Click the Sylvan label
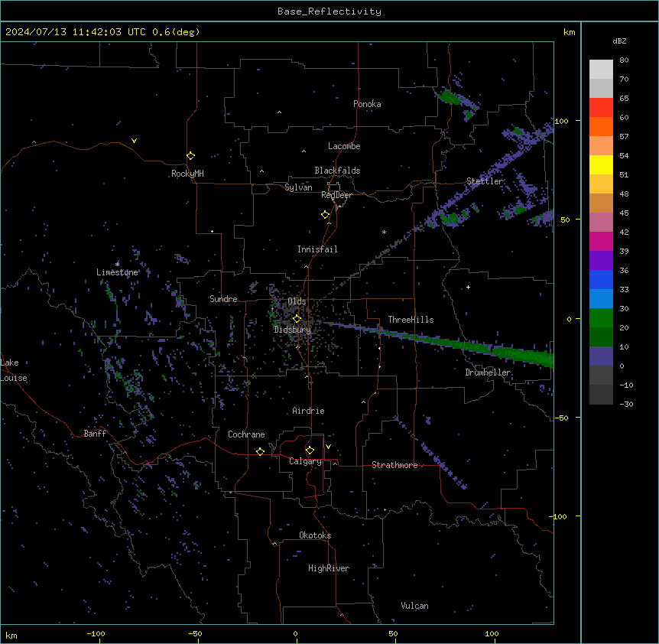Screen dimensions: 659x644 [298, 187]
